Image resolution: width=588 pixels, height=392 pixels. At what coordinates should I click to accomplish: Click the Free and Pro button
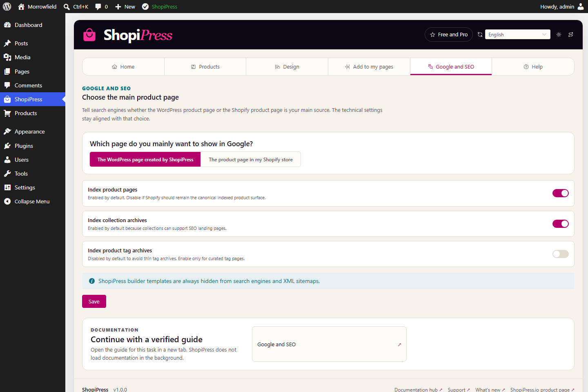click(448, 35)
